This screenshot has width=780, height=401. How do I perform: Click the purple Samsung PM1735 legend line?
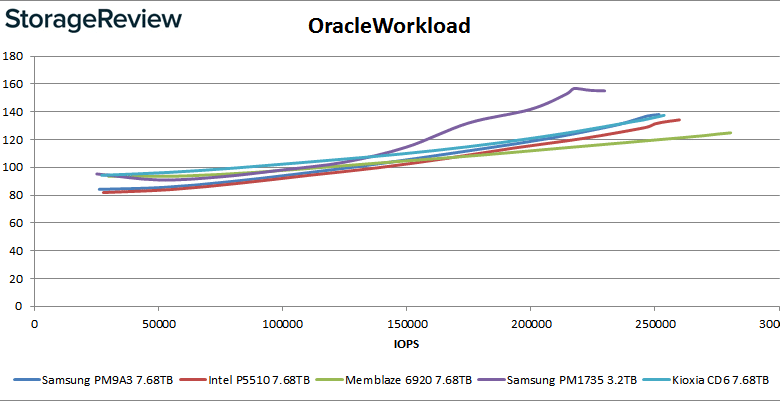[x=491, y=381]
